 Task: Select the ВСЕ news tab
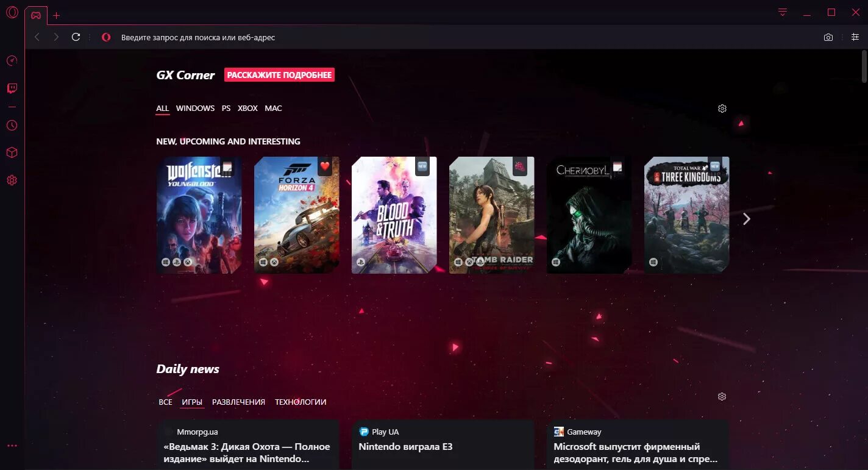(165, 402)
